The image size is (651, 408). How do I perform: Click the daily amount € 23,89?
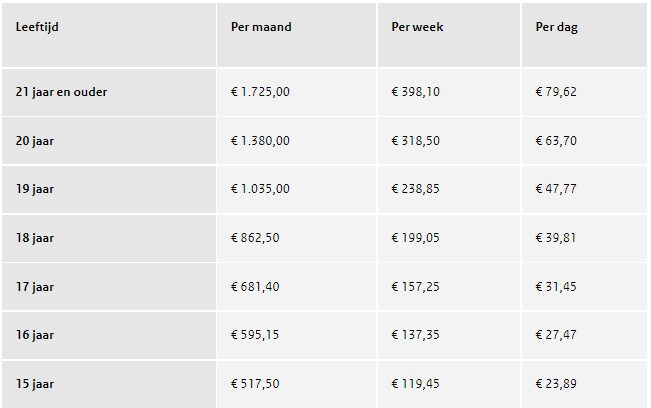pyautogui.click(x=556, y=384)
